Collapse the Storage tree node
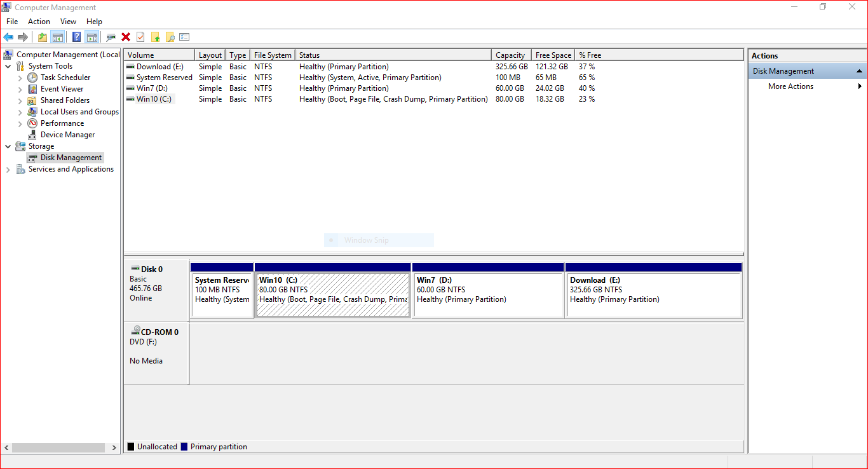868x469 pixels. click(8, 146)
